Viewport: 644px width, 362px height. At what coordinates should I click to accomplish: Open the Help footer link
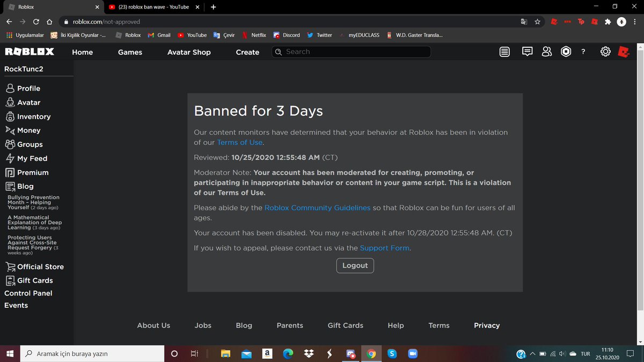[396, 326]
